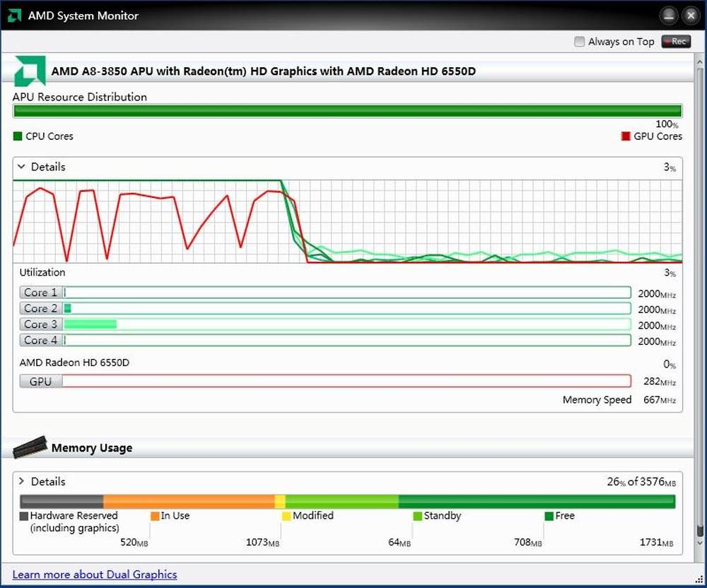Click the GPU label button

click(x=41, y=382)
